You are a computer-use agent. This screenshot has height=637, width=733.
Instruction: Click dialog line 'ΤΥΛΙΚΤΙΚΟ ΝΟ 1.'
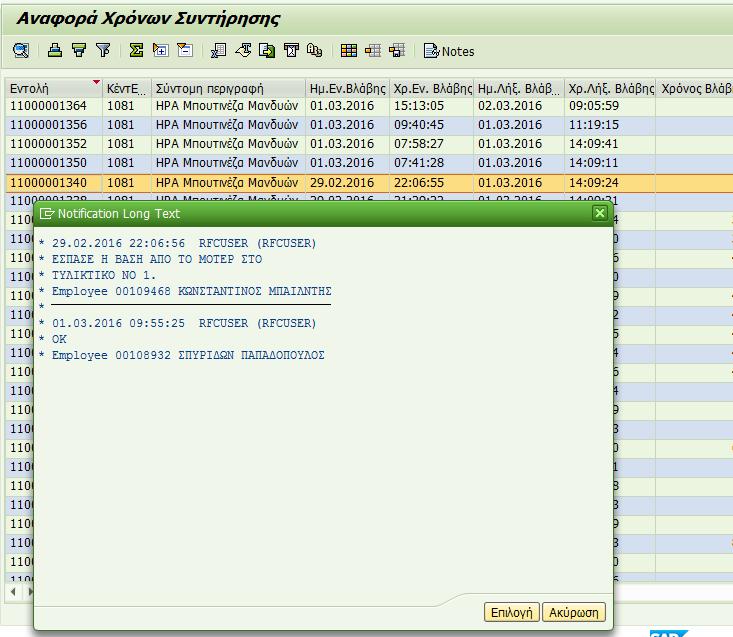(x=104, y=275)
